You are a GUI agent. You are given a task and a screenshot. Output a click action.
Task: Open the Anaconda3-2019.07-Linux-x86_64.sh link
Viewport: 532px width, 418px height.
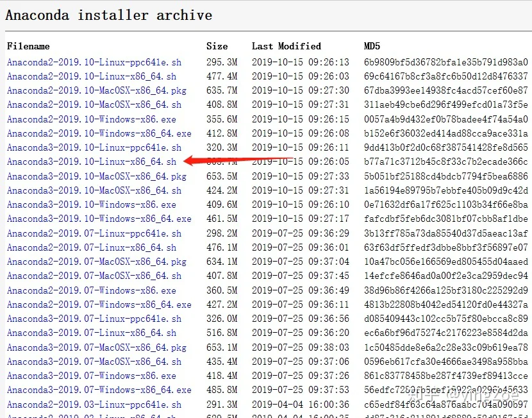[x=92, y=333]
